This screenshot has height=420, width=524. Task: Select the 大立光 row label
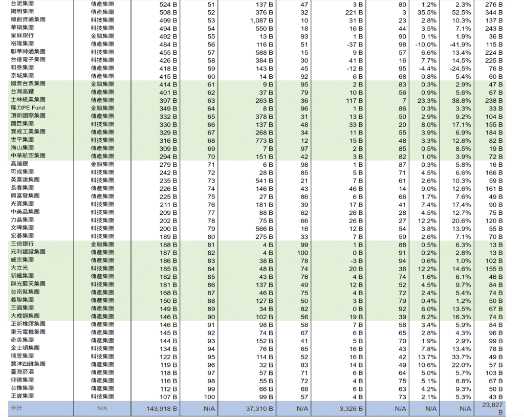coord(19,268)
